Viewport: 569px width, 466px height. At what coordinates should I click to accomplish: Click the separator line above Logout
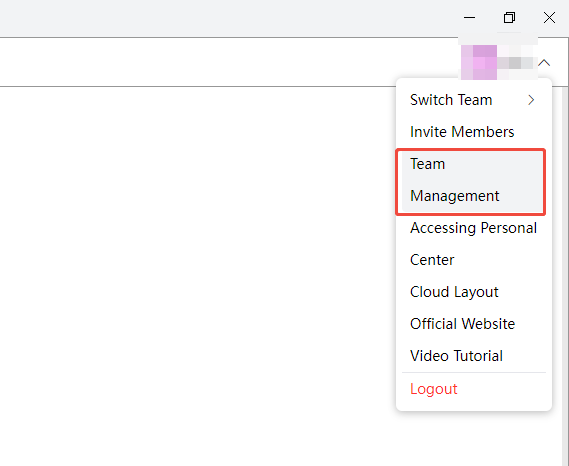point(474,372)
